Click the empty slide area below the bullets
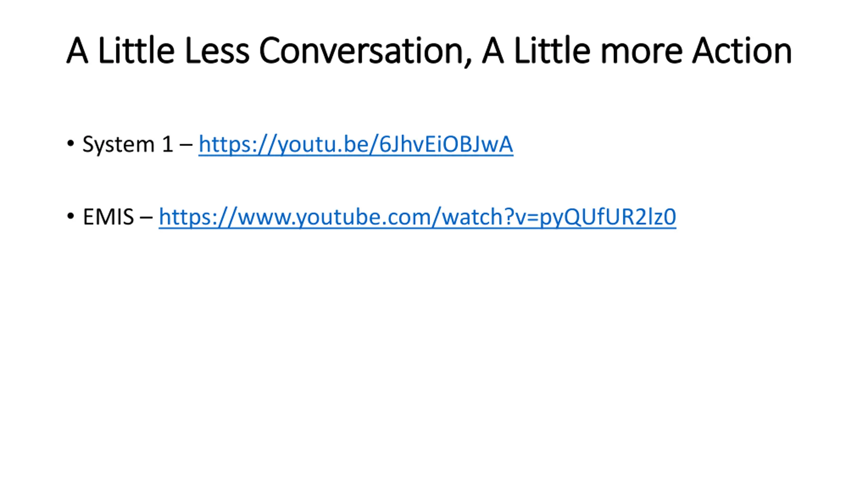Screen dimensions: 868x488 point(434,356)
